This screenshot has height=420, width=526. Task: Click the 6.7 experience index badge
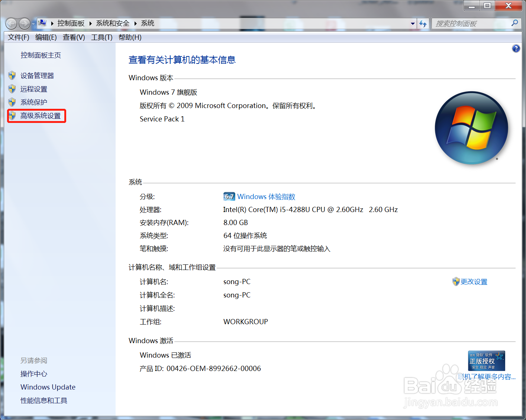pos(229,196)
